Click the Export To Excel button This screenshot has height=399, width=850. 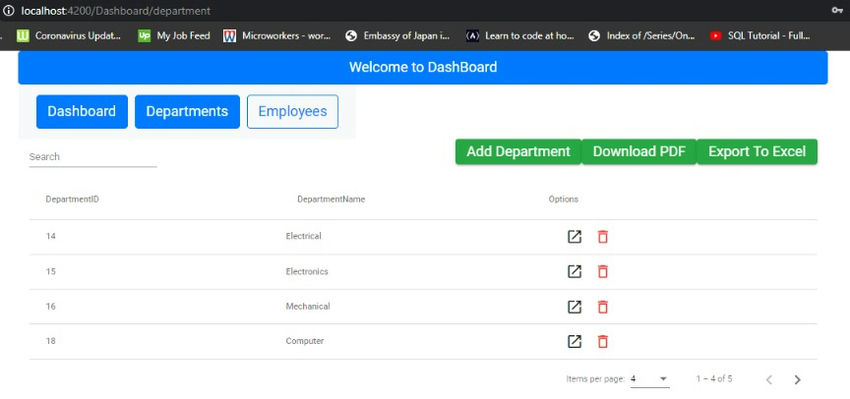click(x=757, y=152)
